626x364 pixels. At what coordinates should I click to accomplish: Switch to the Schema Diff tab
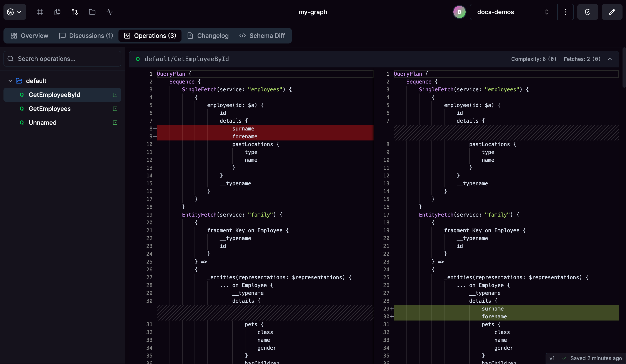tap(262, 35)
